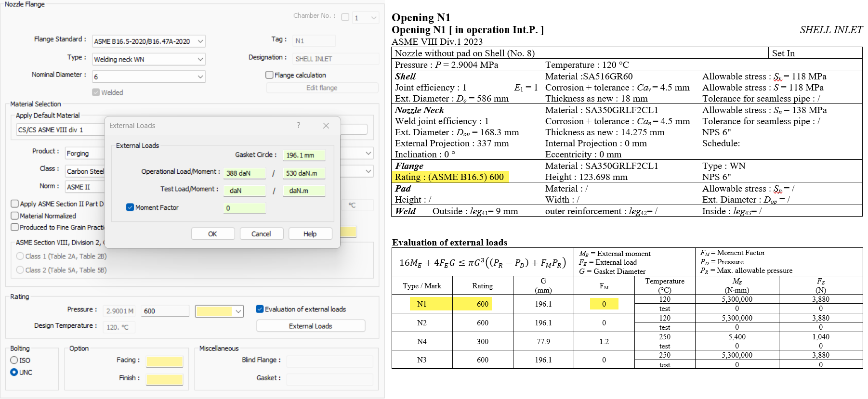Screen dimensions: 868x399
Task: Click the Design Temperature 120 °C field
Action: click(x=120, y=327)
